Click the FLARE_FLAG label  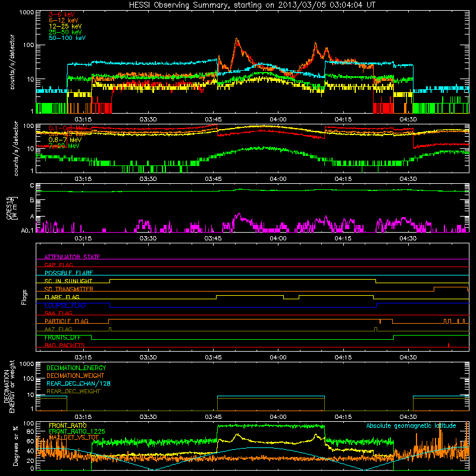point(62,297)
